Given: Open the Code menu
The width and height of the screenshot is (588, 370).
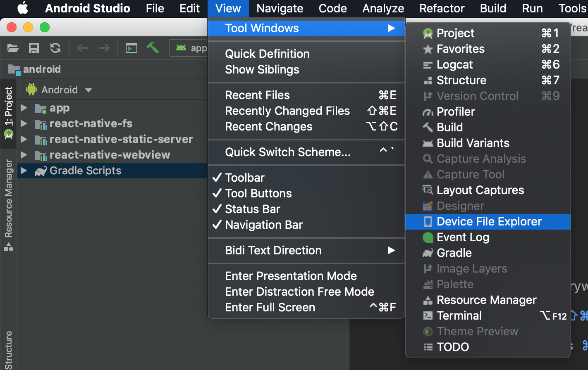Looking at the screenshot, I should click(x=333, y=8).
